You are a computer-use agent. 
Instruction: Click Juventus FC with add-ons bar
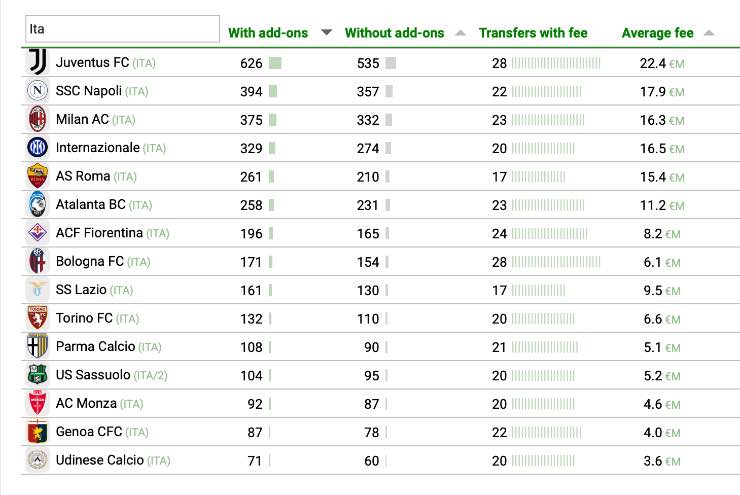click(x=275, y=63)
